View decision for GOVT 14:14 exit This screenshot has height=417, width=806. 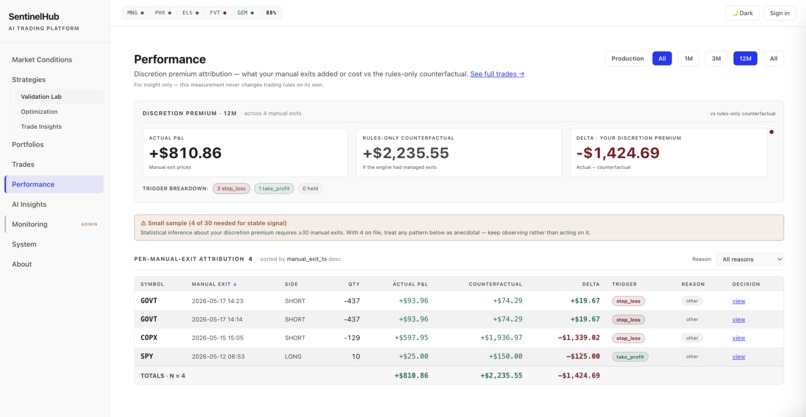click(x=739, y=319)
